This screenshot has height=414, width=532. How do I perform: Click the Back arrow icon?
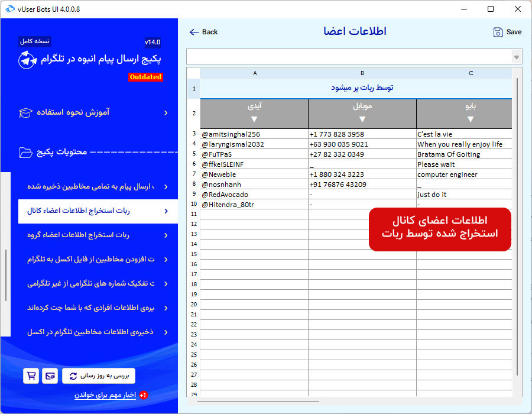tap(194, 33)
